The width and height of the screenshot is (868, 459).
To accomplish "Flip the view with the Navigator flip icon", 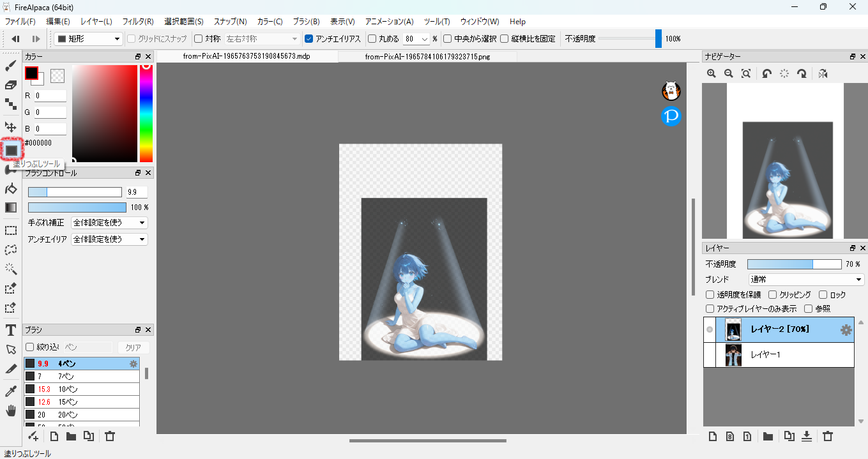I will tap(823, 74).
